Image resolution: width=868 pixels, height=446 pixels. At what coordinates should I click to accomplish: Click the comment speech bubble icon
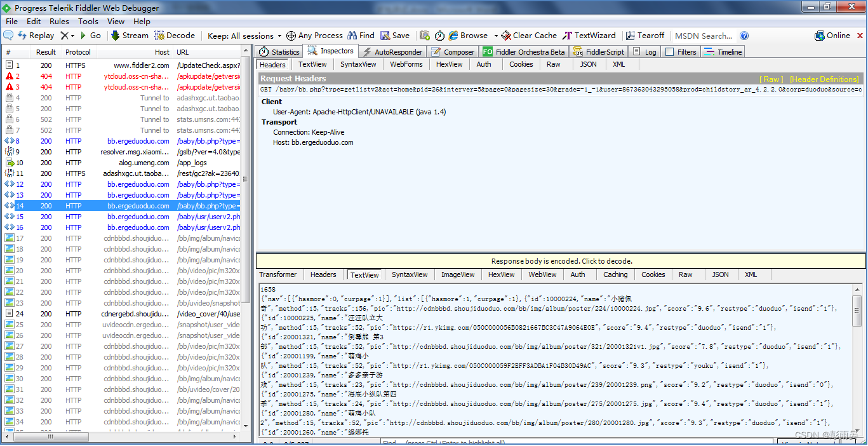(9, 36)
